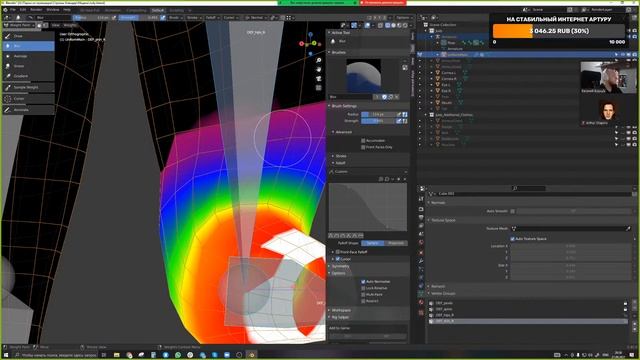
Task: Click the viewport zoom magnifier icon
Action: coord(318,60)
